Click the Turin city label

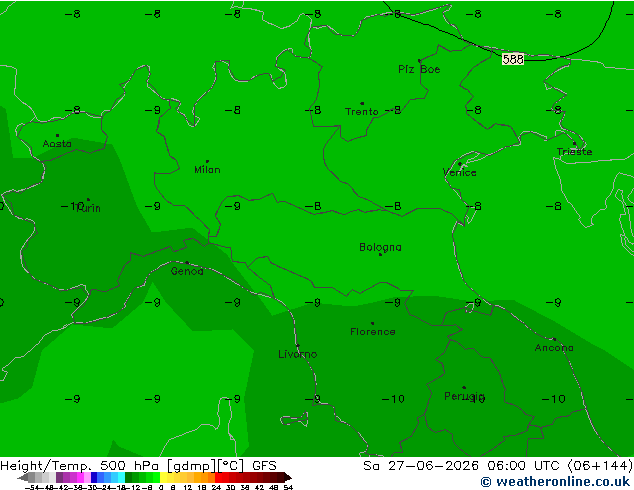coord(89,208)
